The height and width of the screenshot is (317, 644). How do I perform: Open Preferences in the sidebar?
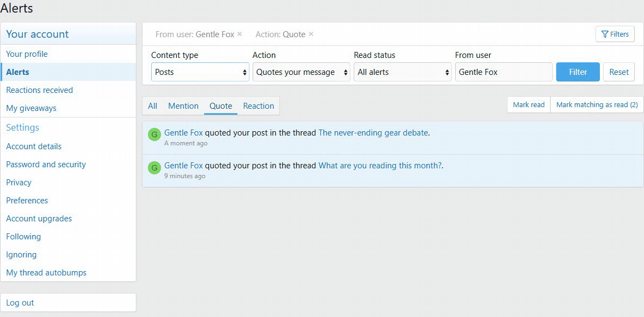pyautogui.click(x=68, y=201)
